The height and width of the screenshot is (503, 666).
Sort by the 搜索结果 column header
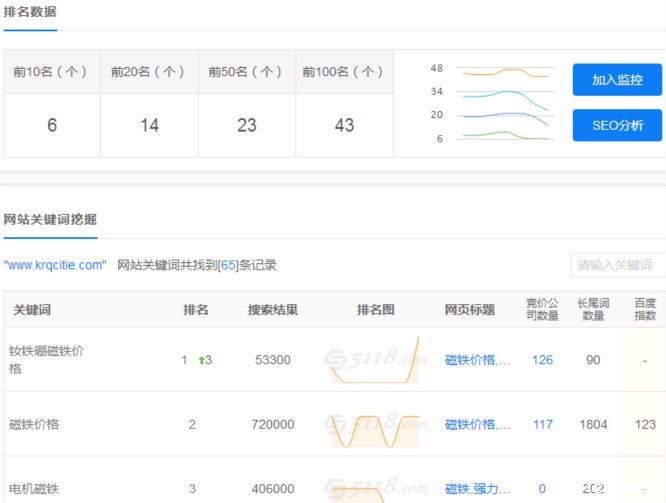coord(273,310)
